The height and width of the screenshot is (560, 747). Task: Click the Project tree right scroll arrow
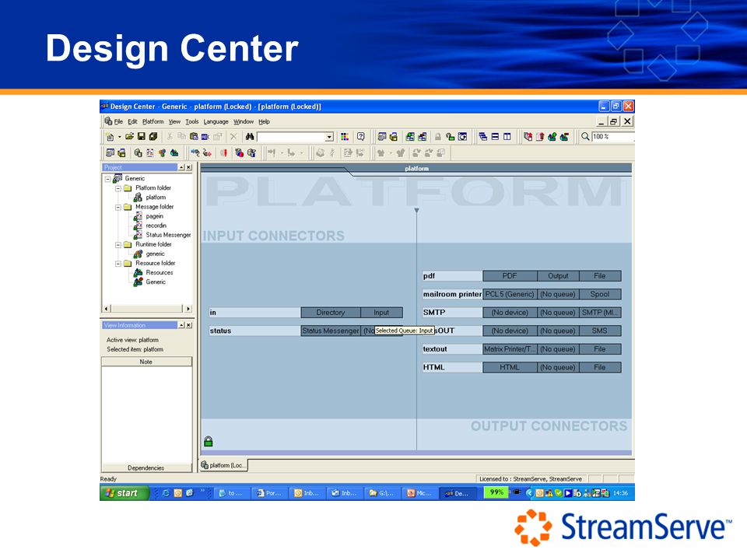click(x=188, y=309)
